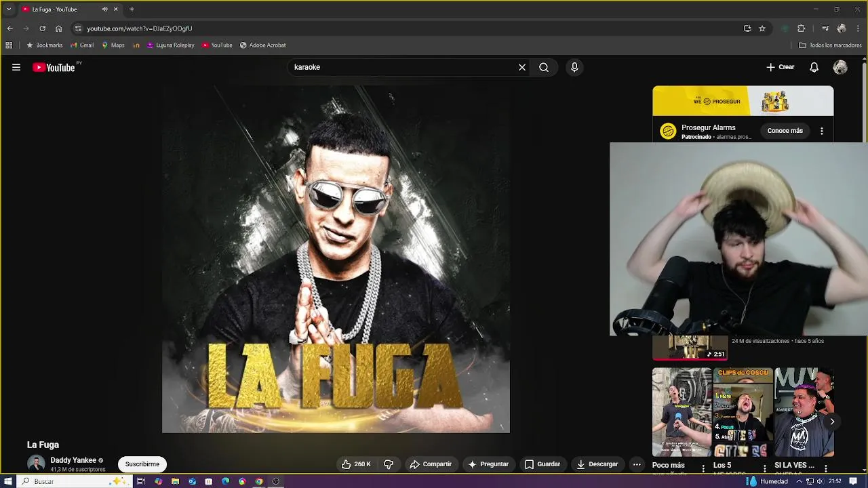Open Daddy Yankee channel avatar

coord(36,464)
